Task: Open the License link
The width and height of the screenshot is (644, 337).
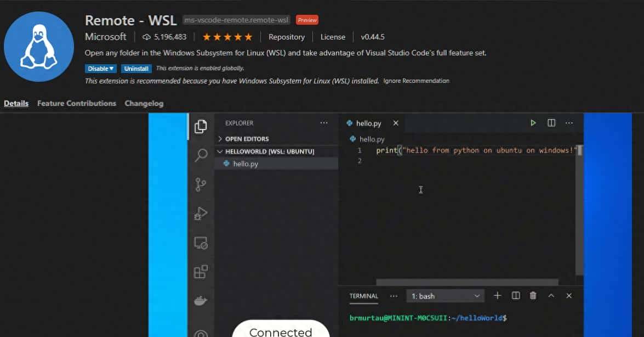Action: pos(333,37)
